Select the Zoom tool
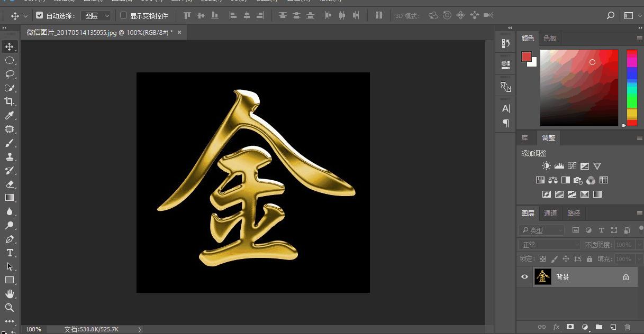 [9, 308]
